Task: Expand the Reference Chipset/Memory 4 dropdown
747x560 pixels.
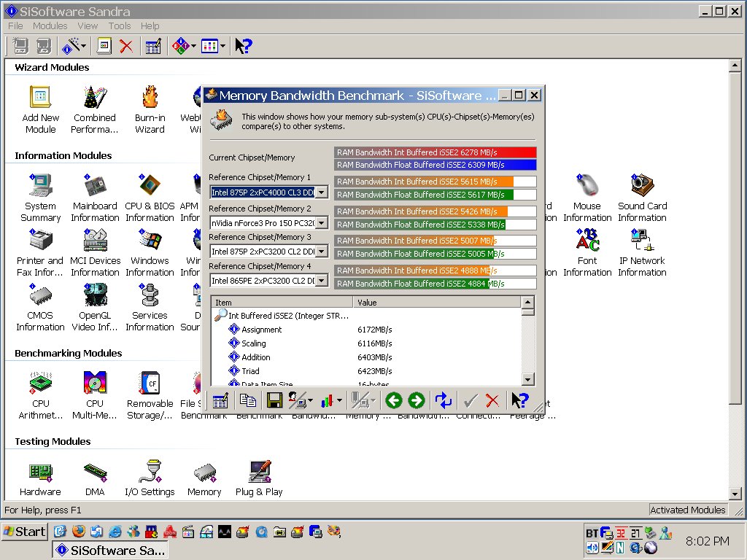Action: [x=322, y=281]
